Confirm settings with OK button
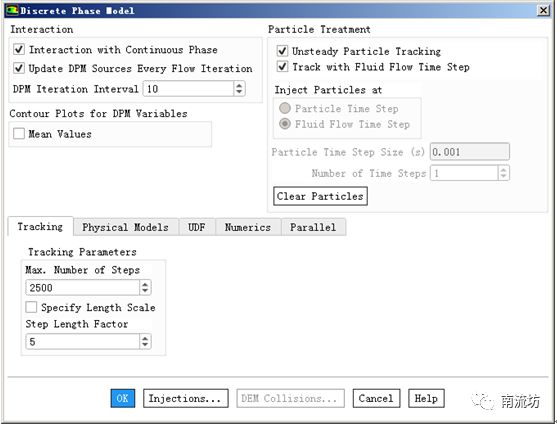 pyautogui.click(x=123, y=398)
